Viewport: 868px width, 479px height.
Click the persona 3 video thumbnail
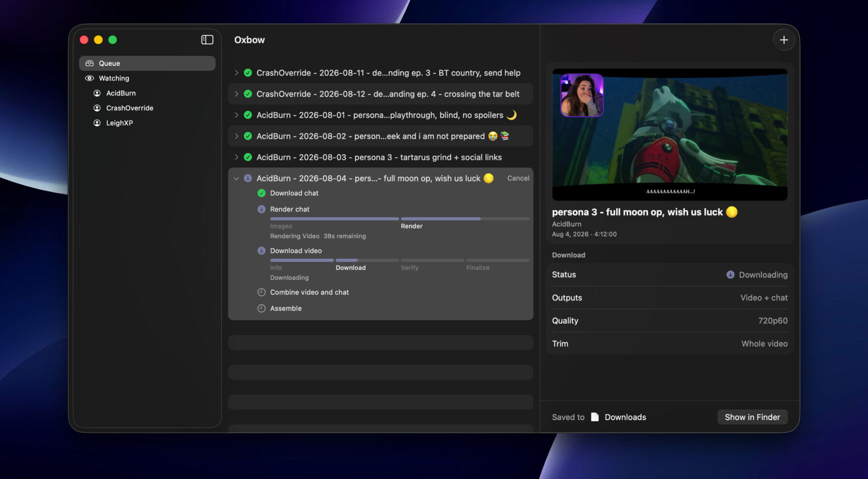pos(669,134)
